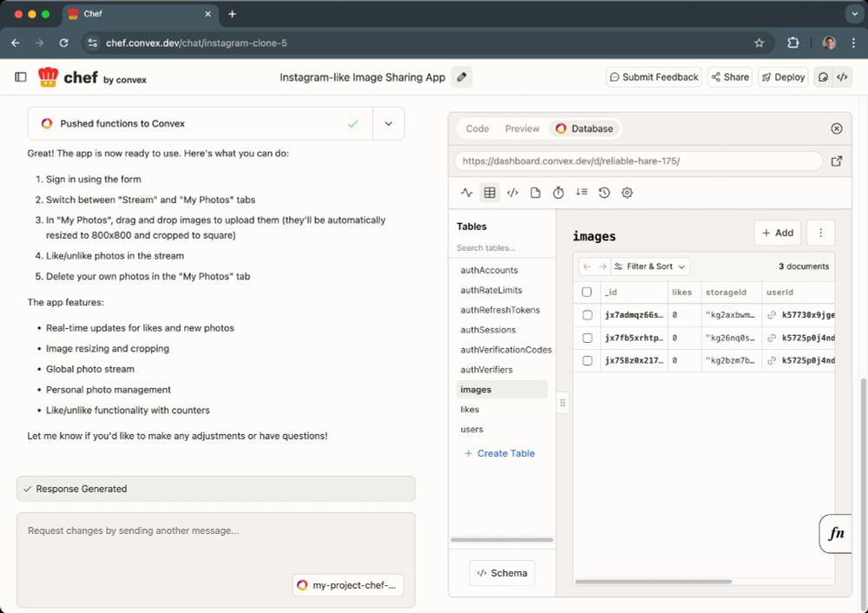Image resolution: width=868 pixels, height=613 pixels.
Task: Toggle the left sidebar panel icon
Action: coord(21,77)
